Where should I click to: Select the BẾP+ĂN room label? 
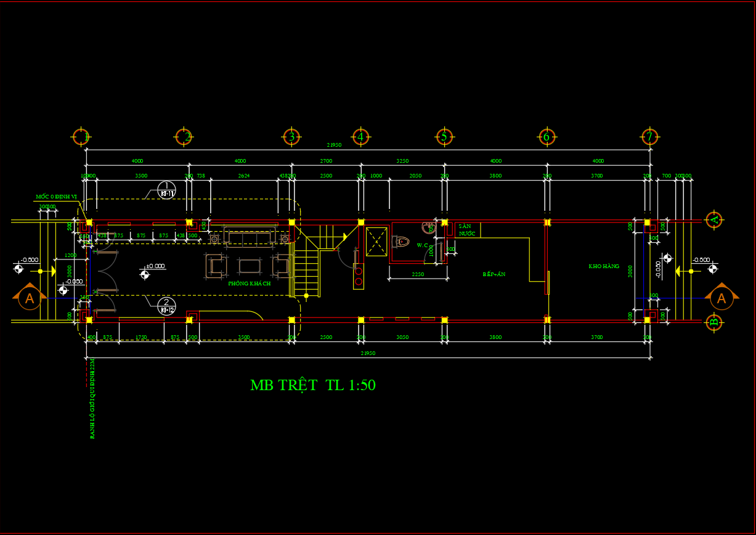point(494,274)
